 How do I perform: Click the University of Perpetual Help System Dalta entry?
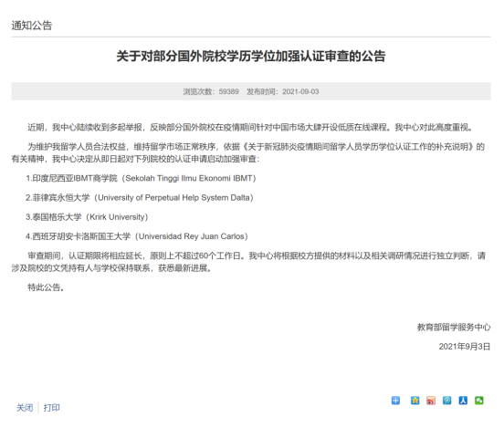tap(140, 198)
